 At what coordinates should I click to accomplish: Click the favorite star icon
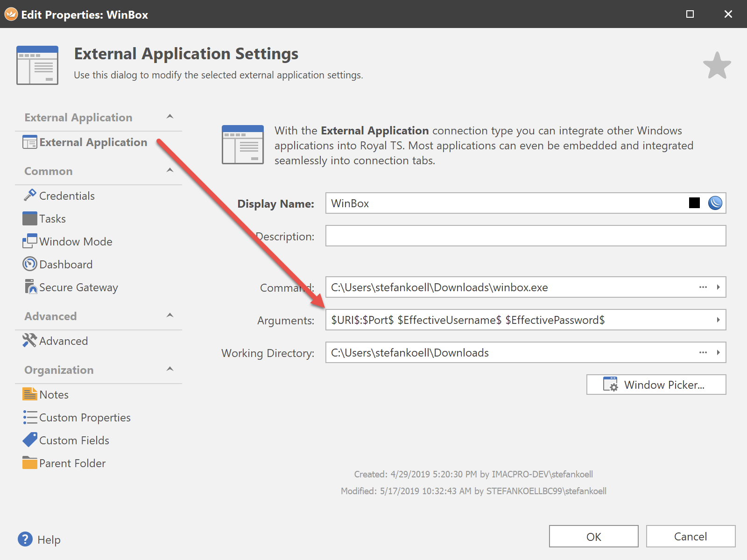(717, 66)
